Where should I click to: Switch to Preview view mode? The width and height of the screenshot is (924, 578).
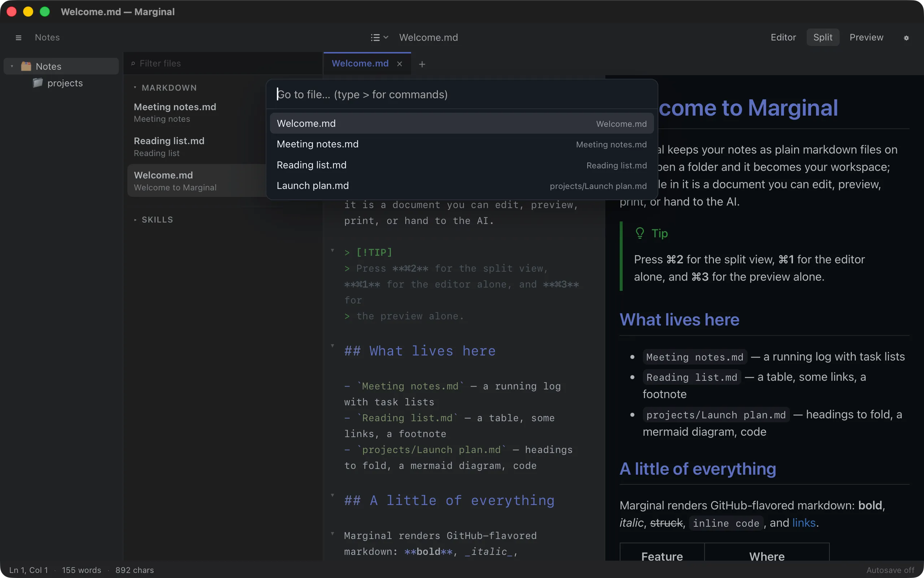pos(866,38)
